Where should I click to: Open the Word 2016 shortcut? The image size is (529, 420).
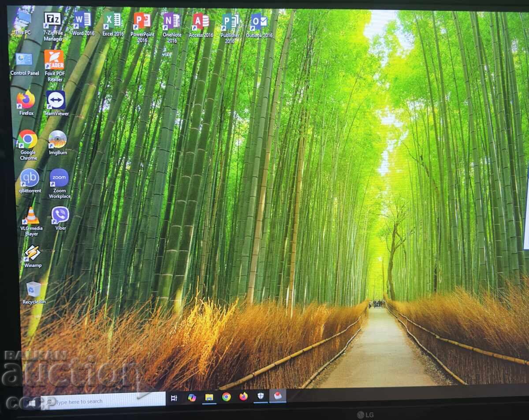[83, 24]
